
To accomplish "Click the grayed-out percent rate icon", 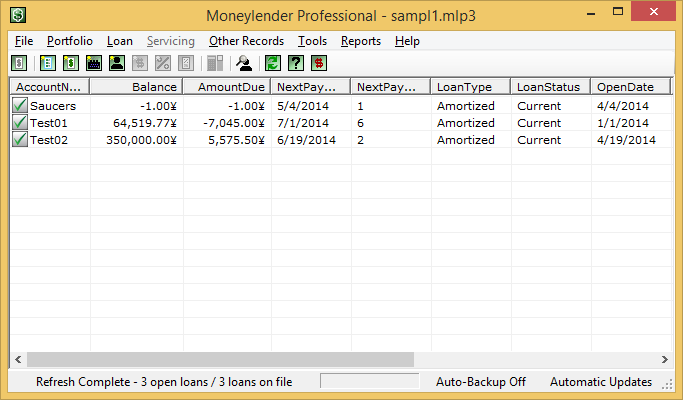I will click(x=162, y=63).
